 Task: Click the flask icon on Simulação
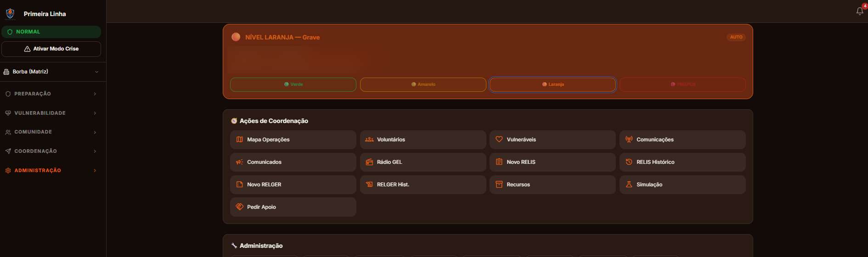pos(629,184)
